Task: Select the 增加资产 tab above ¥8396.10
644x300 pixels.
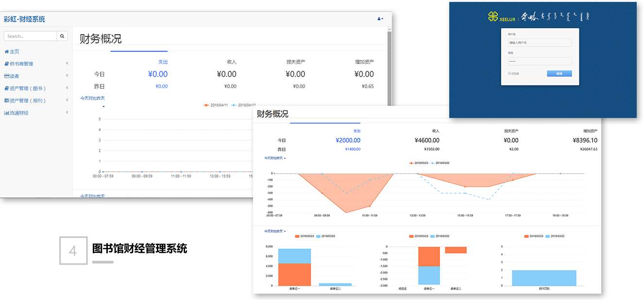Action: click(590, 131)
